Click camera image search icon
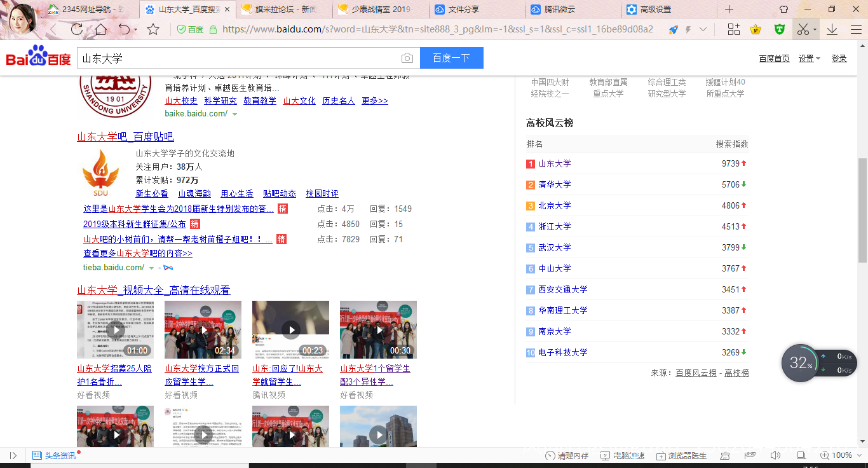 pyautogui.click(x=407, y=59)
